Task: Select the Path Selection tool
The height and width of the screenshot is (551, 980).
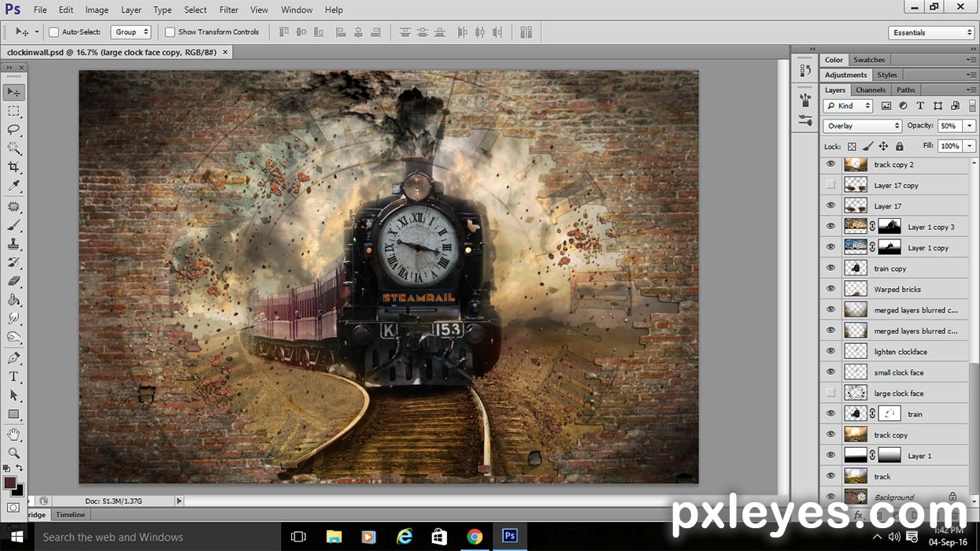Action: pos(14,395)
